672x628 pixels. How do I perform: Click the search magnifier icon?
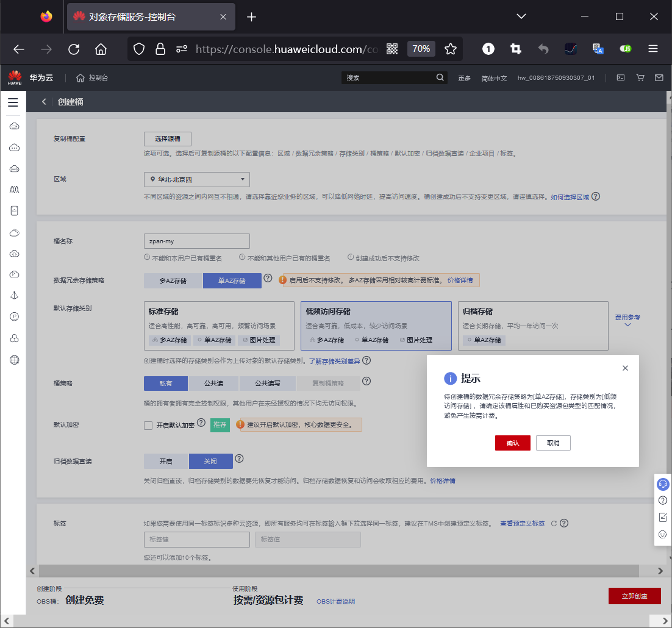440,77
